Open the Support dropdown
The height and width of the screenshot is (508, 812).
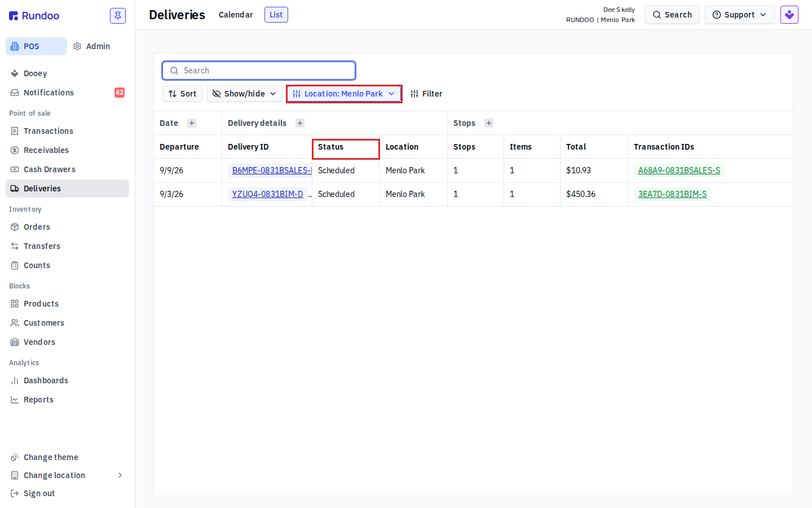tap(739, 15)
